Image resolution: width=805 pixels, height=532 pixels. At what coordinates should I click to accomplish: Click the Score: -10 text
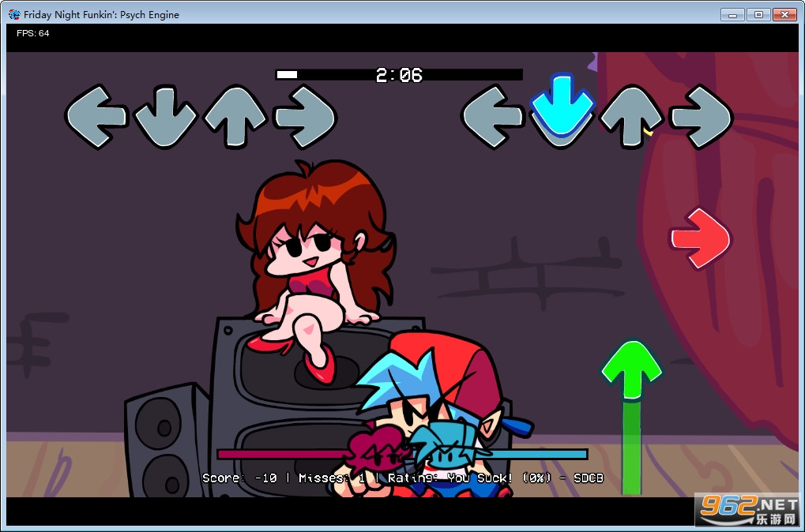(x=239, y=478)
